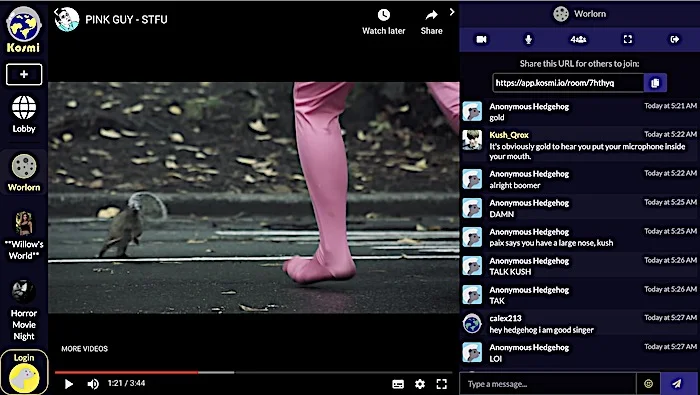Click 'paix says you have a large nose' message
Image resolution: width=700 pixels, height=395 pixels.
point(551,243)
